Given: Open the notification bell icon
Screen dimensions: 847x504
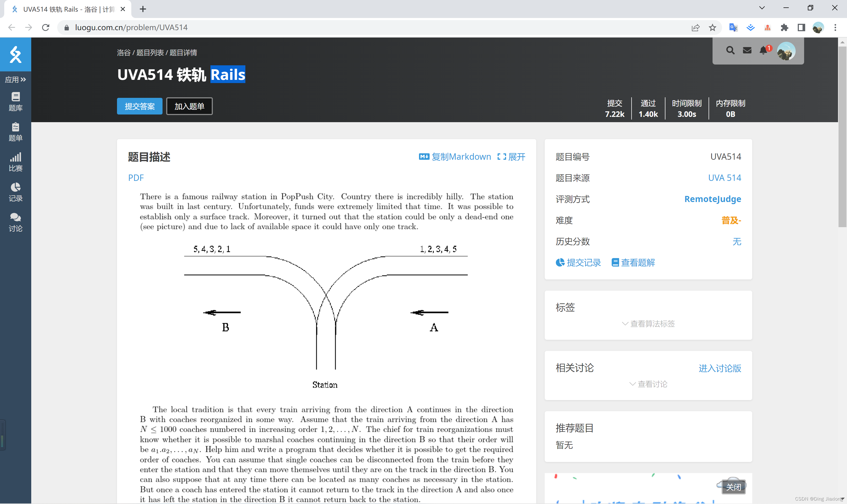Looking at the screenshot, I should point(763,51).
